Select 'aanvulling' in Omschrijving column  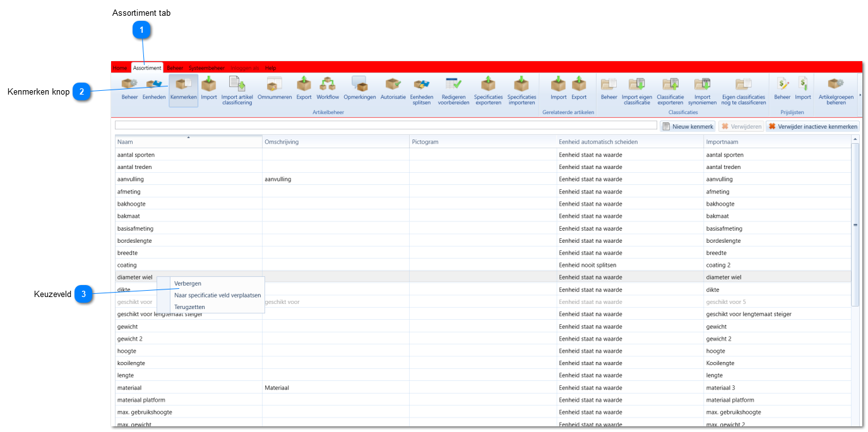click(x=278, y=179)
